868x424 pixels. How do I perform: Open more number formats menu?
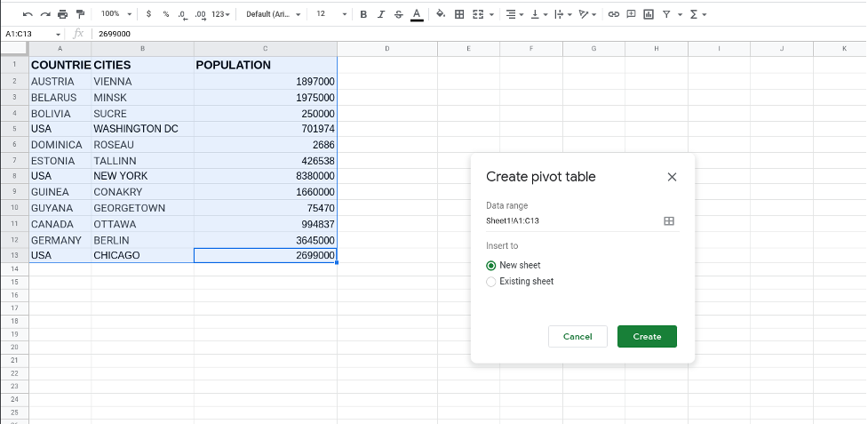click(221, 14)
